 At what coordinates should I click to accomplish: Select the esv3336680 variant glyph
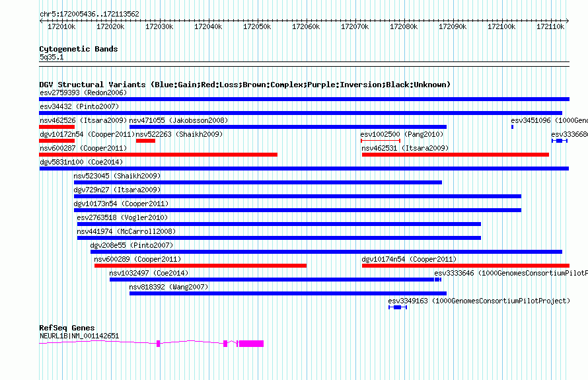coord(559,141)
